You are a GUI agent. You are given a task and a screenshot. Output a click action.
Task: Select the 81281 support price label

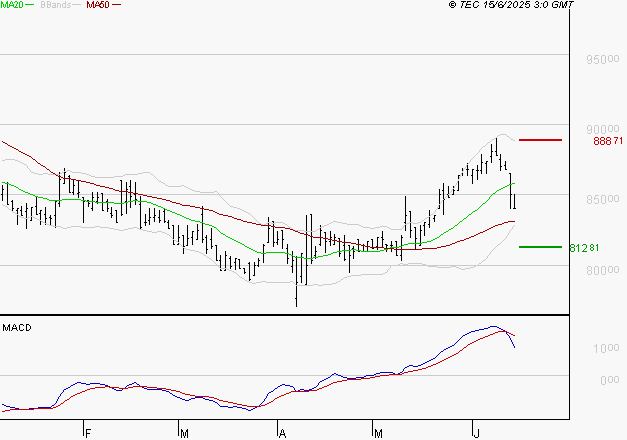(583, 248)
